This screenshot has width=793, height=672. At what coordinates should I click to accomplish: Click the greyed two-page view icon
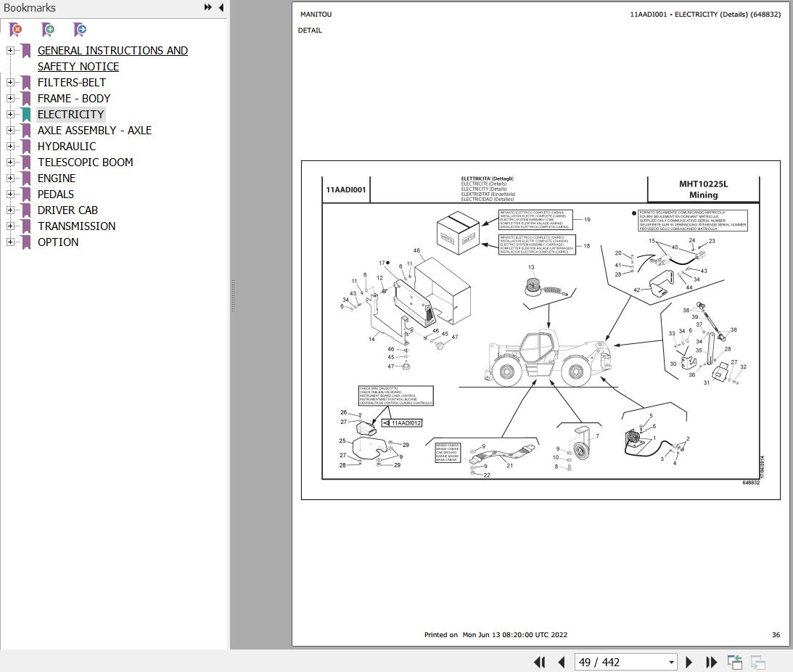click(x=757, y=662)
